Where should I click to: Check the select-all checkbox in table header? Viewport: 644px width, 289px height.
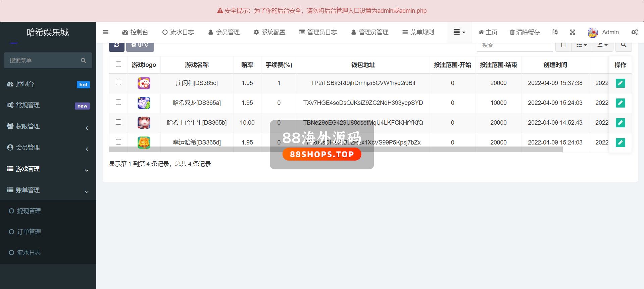118,64
